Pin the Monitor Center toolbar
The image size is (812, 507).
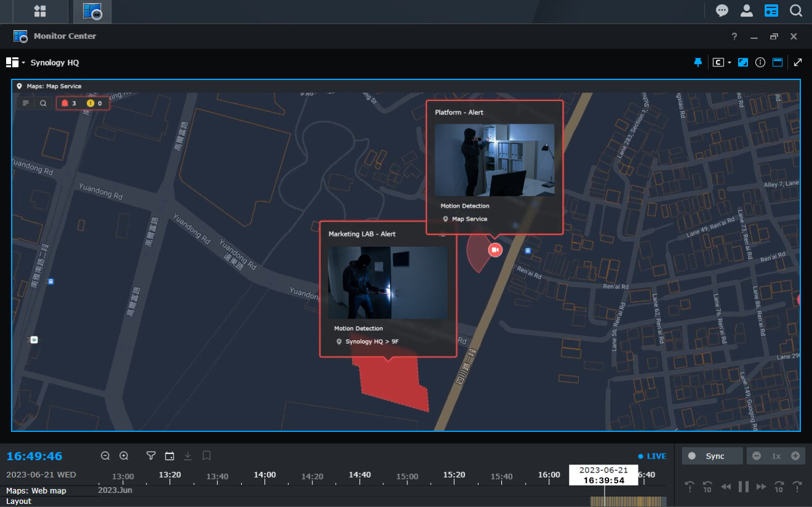(698, 62)
